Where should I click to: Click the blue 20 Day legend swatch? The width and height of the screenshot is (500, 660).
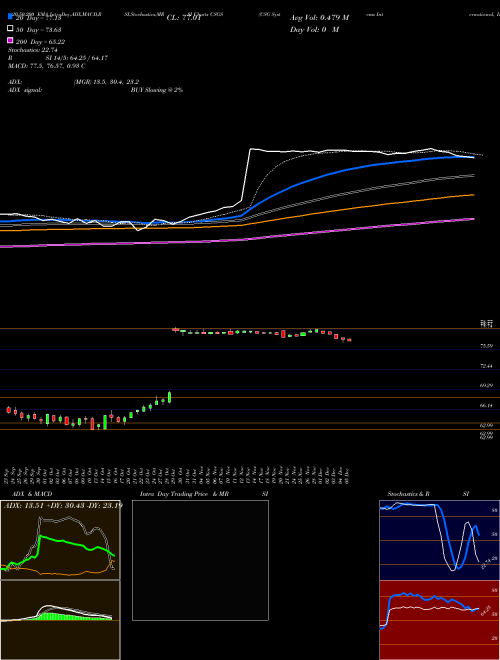click(10, 17)
